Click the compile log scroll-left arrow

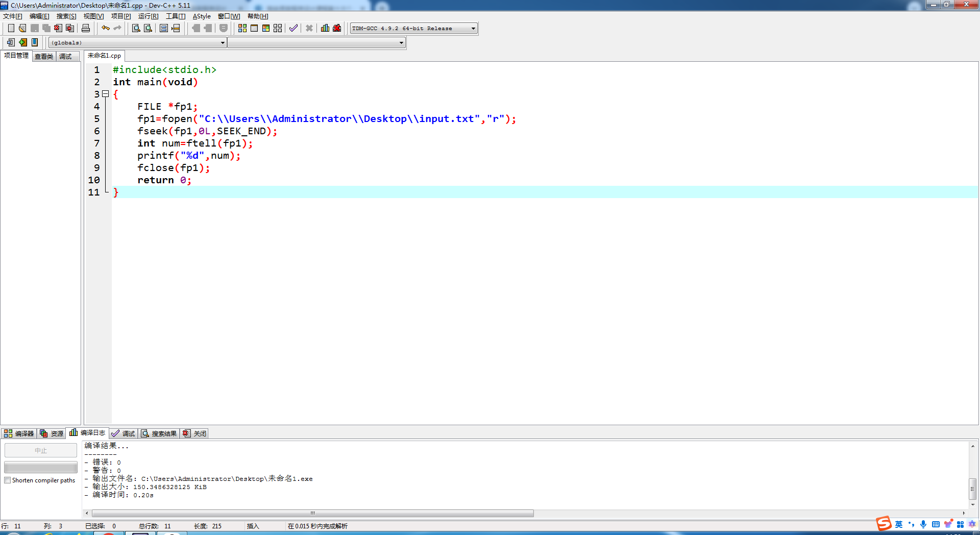pos(87,513)
